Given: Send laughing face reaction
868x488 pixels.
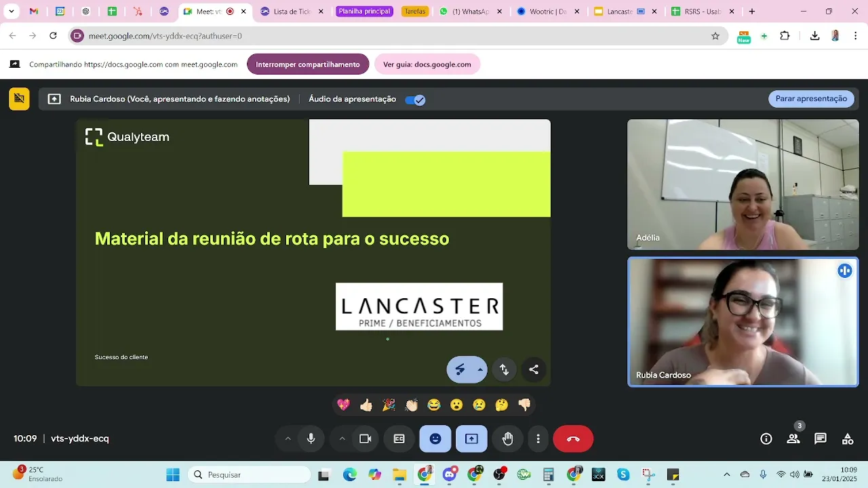Looking at the screenshot, I should 434,405.
